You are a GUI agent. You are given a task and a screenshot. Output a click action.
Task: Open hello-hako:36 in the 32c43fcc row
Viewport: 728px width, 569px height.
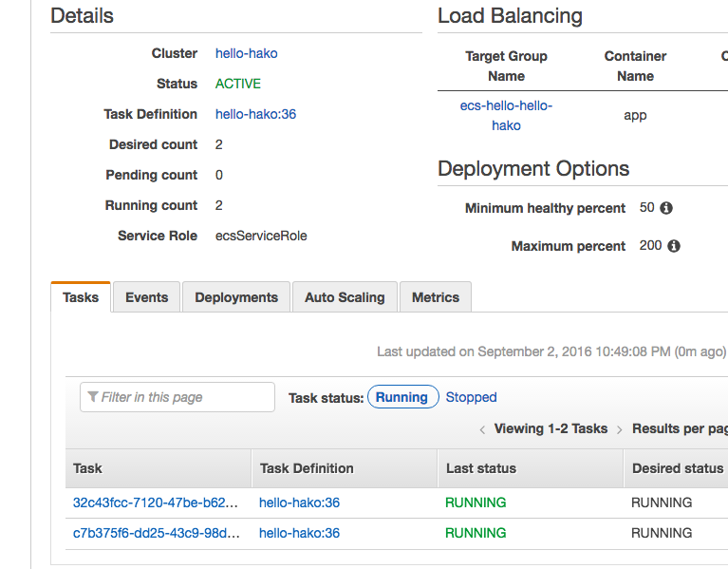click(x=300, y=503)
